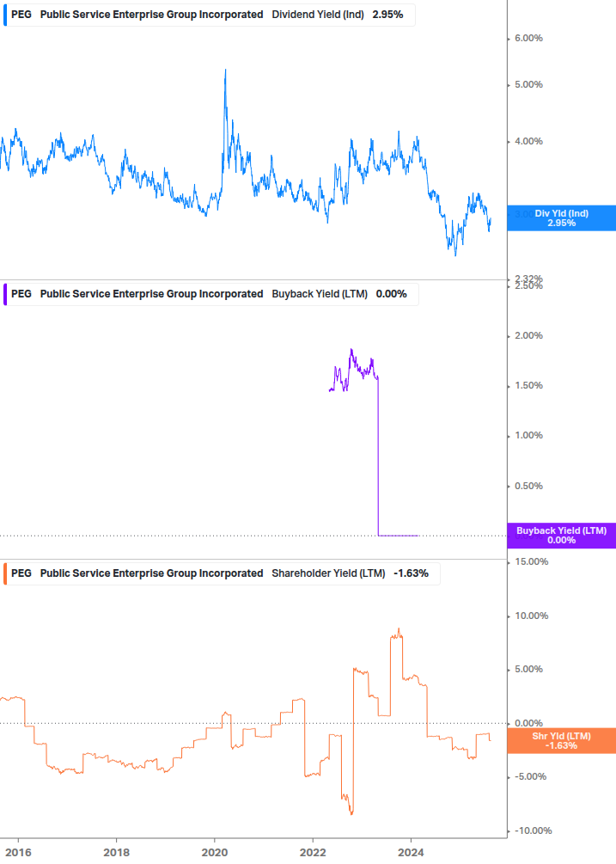
Task: Click the 2020 spike peak on the dividend yield line
Action: [x=225, y=70]
